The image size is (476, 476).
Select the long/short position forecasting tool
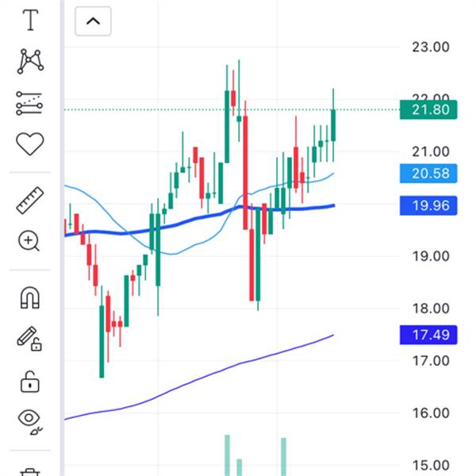pos(29,103)
